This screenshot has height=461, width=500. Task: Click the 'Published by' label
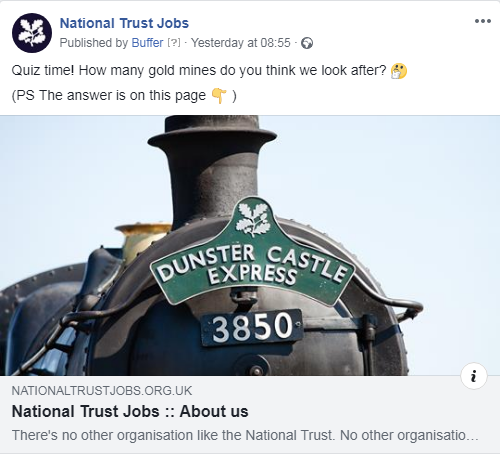click(x=94, y=43)
